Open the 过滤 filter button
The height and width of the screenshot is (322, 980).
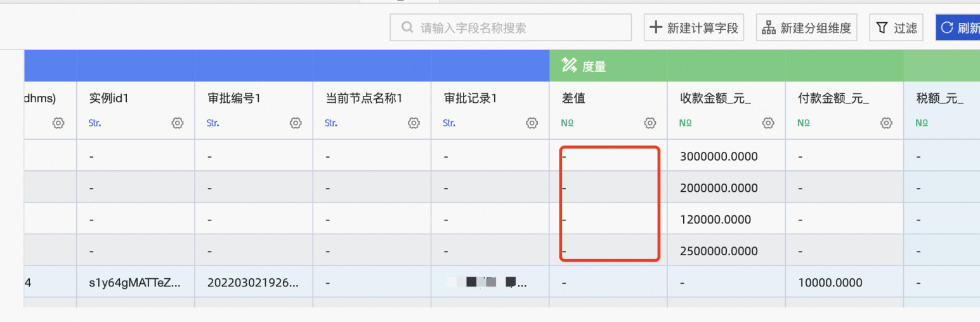[x=896, y=28]
